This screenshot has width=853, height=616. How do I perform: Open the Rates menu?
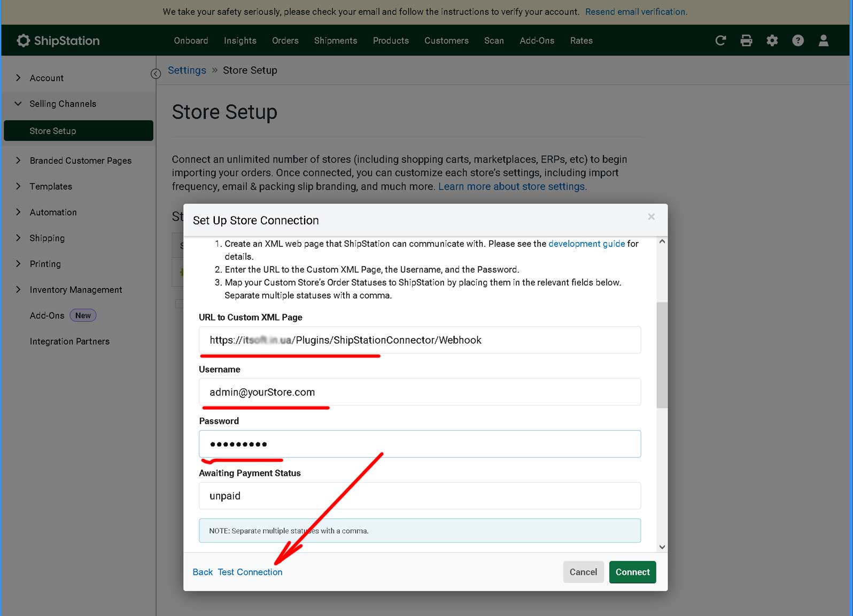coord(581,41)
